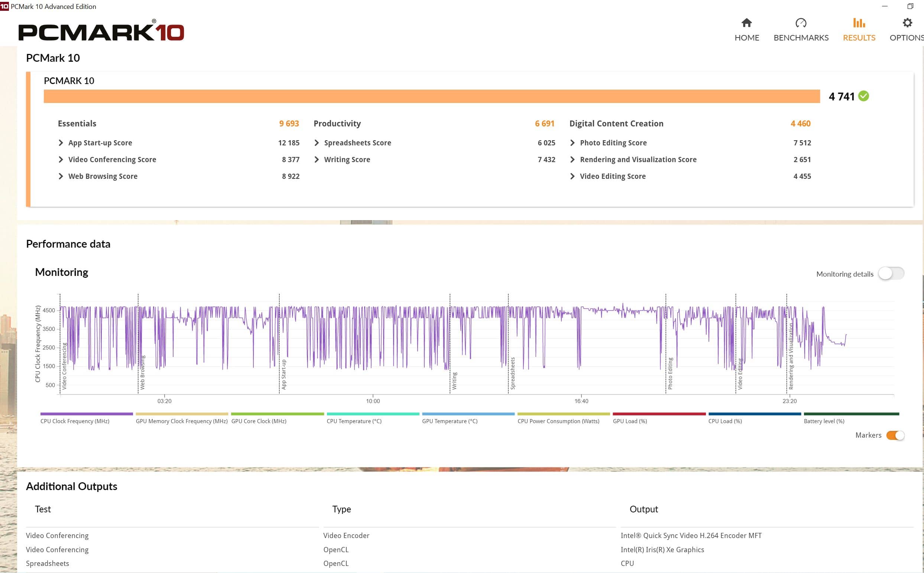Expand Video Editing Score details
Viewport: 924px width, 573px height.
tap(572, 176)
